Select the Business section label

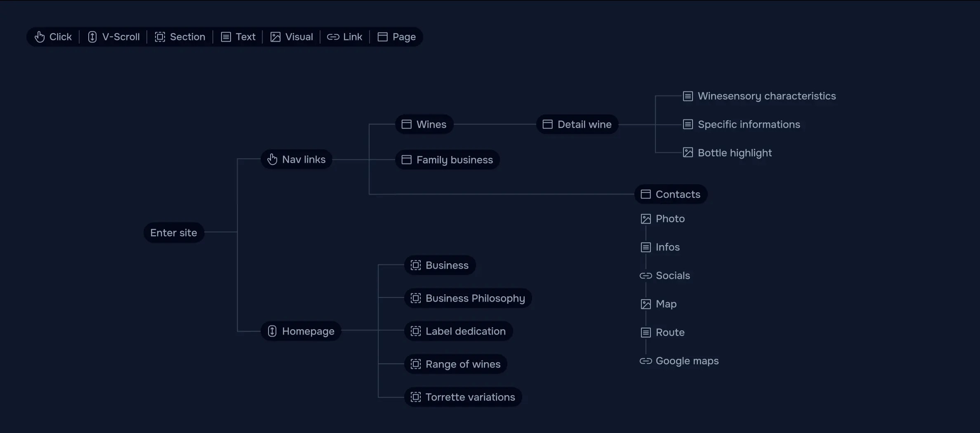(x=447, y=265)
